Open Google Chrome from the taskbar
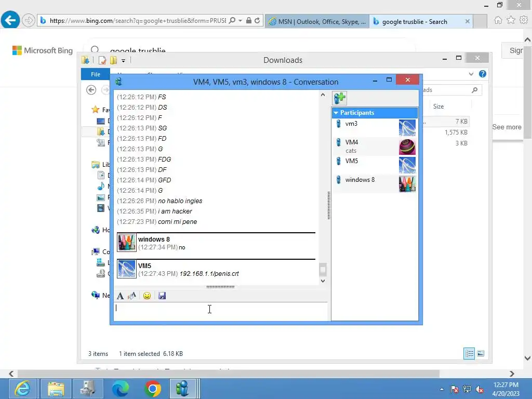The width and height of the screenshot is (532, 399). point(153,389)
